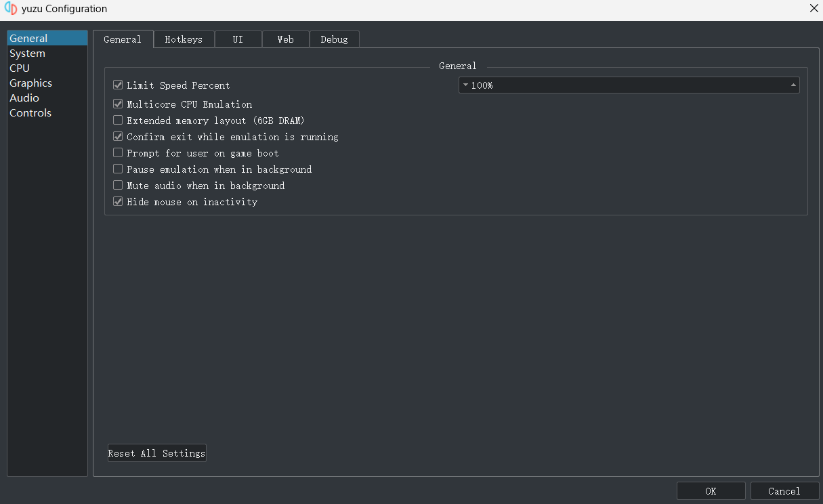This screenshot has height=504, width=823.
Task: Click the yuzu logo icon in title bar
Action: [x=10, y=9]
